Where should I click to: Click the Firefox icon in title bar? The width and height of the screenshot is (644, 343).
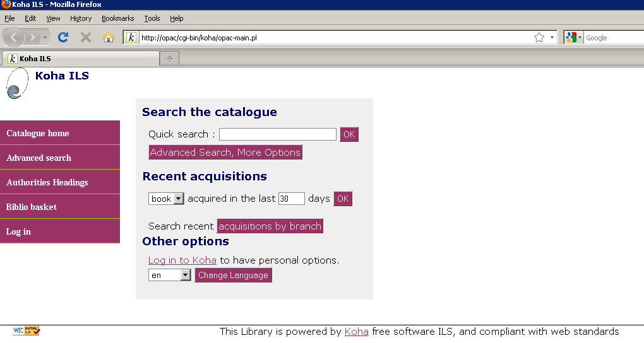[6, 4]
